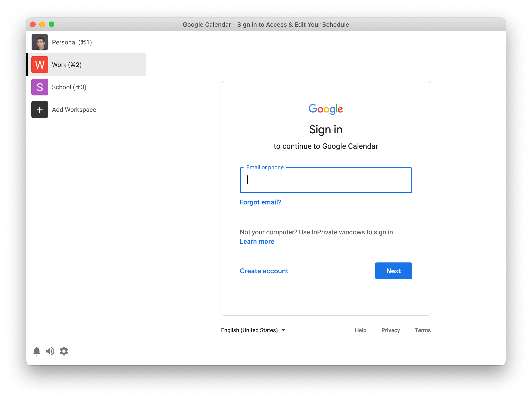Expand the English (United States) language dropdown

tap(253, 330)
